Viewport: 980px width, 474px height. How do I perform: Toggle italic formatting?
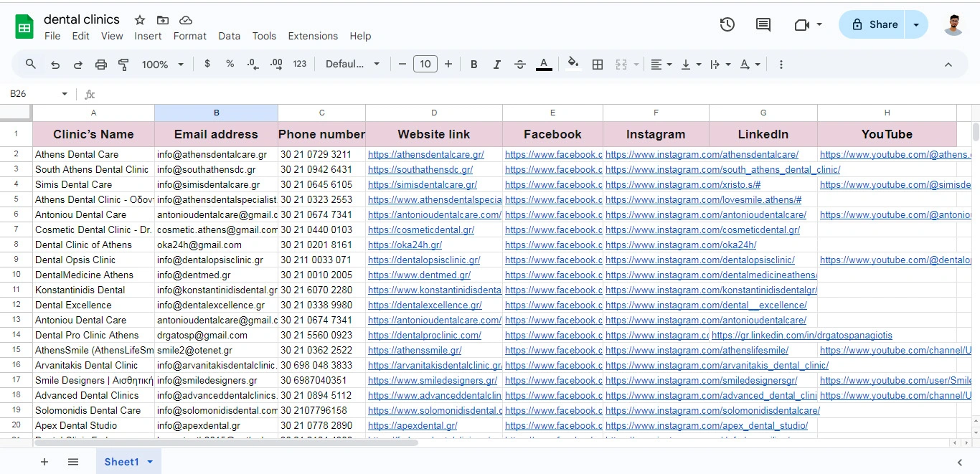point(497,65)
